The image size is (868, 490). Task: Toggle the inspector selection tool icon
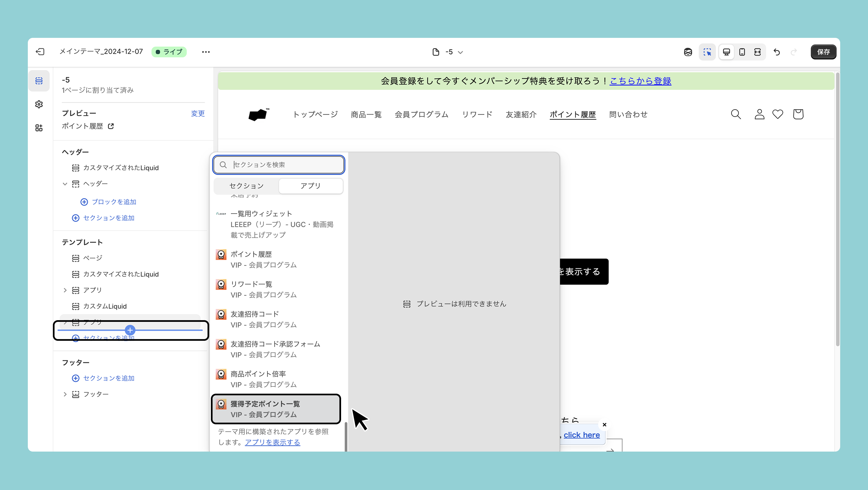click(x=707, y=52)
